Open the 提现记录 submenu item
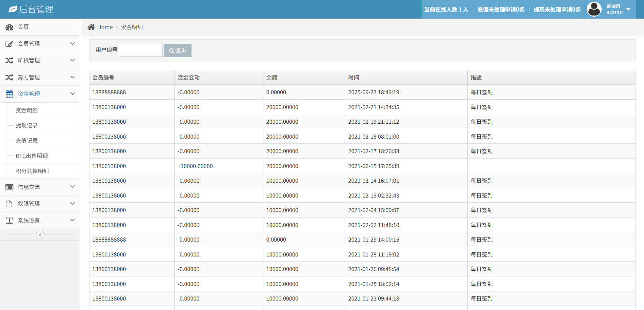Image resolution: width=644 pixels, height=310 pixels. (x=27, y=125)
